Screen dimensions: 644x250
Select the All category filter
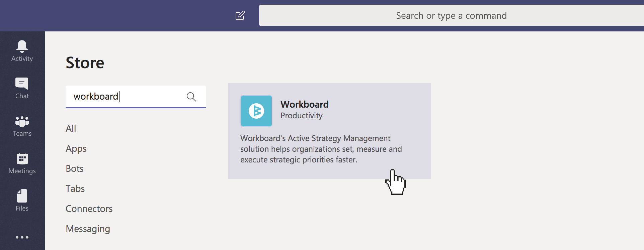(71, 128)
